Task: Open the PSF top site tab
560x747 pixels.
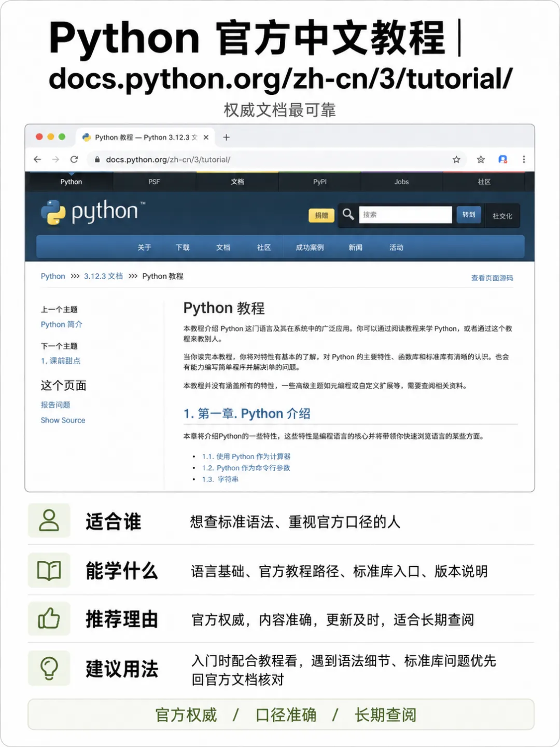Action: (154, 182)
